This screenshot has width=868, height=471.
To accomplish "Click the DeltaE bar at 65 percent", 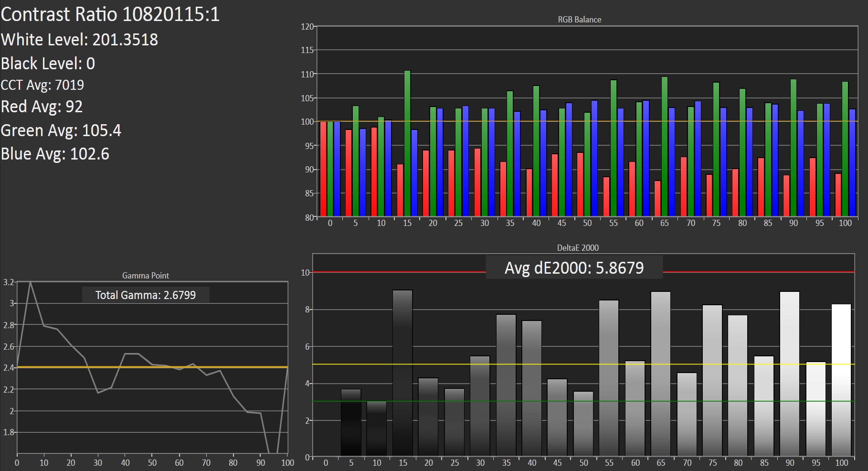I will pos(661,374).
